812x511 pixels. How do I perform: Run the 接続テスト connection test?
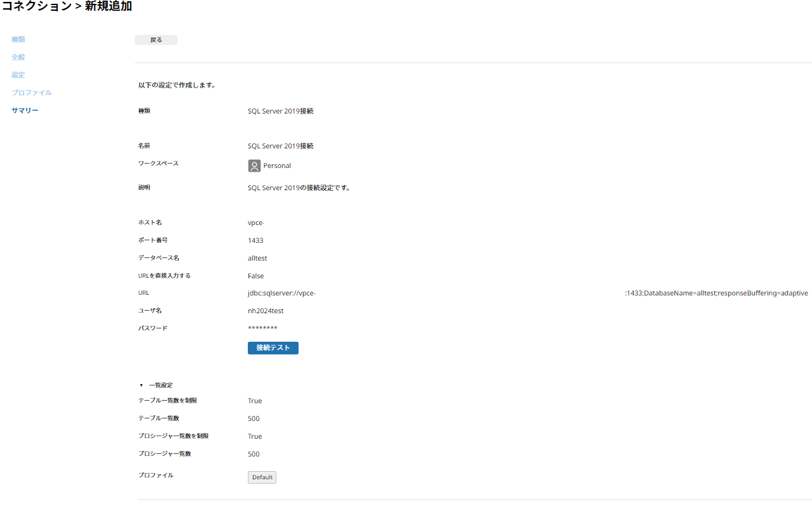click(x=273, y=348)
